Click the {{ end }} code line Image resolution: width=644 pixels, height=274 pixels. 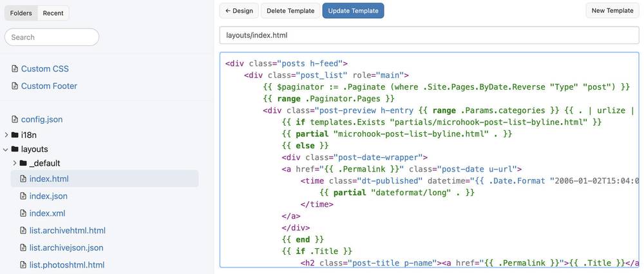tap(303, 239)
